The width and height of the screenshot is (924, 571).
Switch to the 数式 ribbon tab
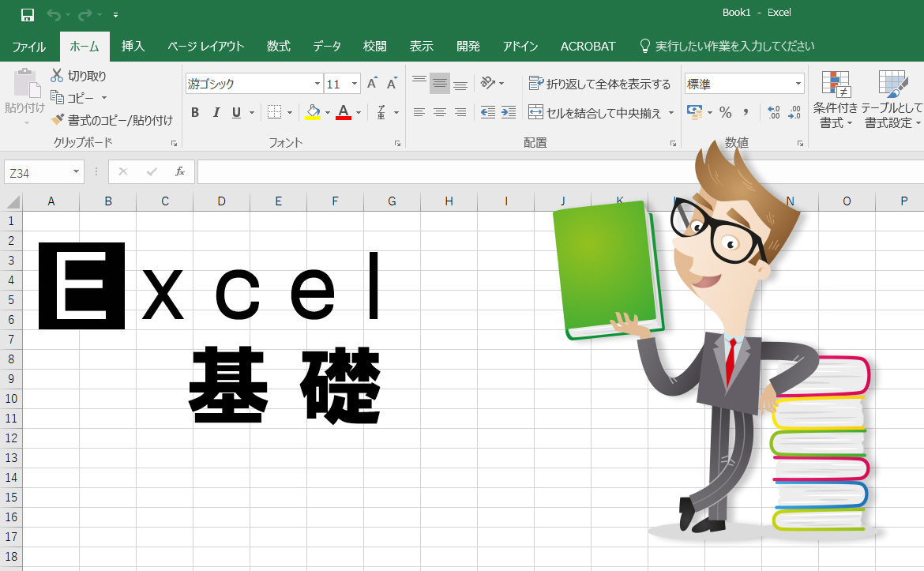tap(278, 47)
